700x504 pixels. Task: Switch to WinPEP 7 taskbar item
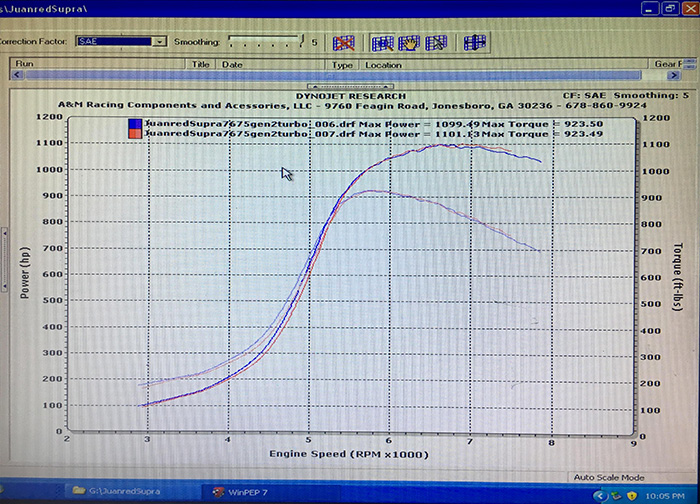[x=245, y=491]
